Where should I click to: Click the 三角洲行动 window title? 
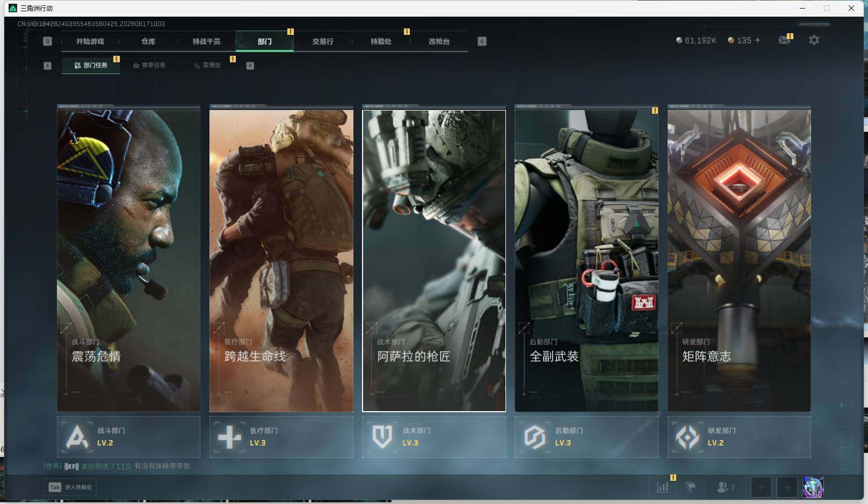coord(37,9)
